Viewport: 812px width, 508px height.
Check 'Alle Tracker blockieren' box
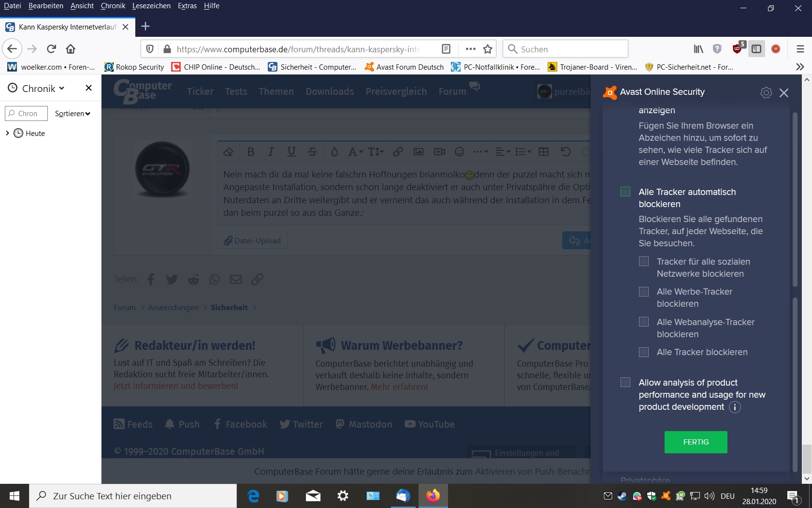click(644, 352)
